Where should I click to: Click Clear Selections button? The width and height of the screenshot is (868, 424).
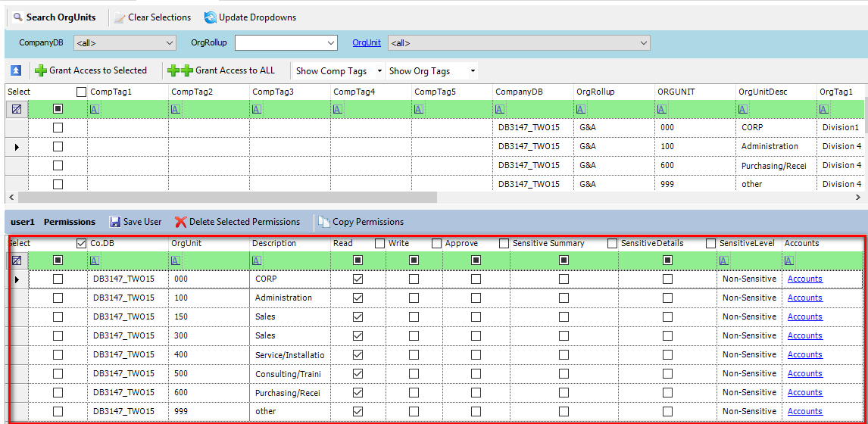click(153, 17)
